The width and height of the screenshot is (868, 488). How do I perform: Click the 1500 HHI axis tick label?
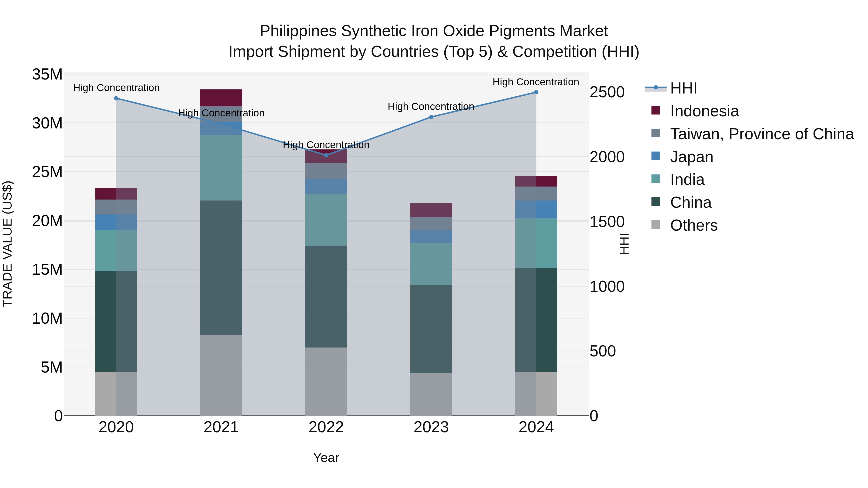click(x=607, y=222)
